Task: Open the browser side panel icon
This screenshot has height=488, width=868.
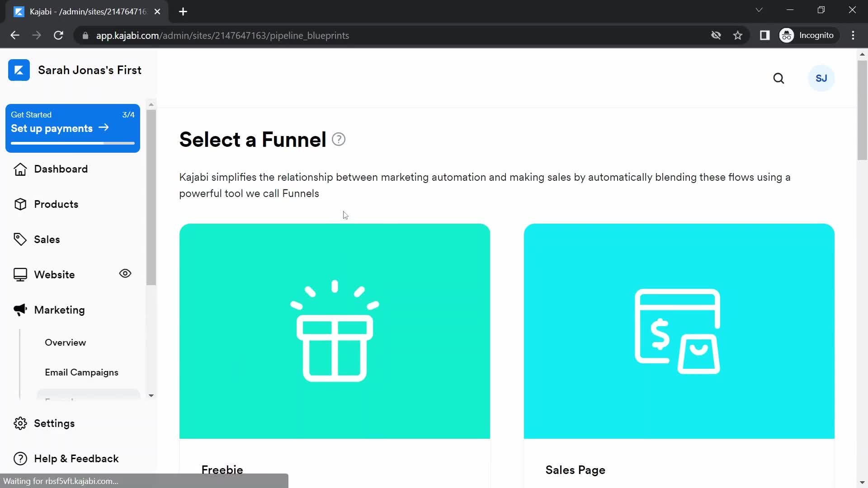Action: (764, 35)
